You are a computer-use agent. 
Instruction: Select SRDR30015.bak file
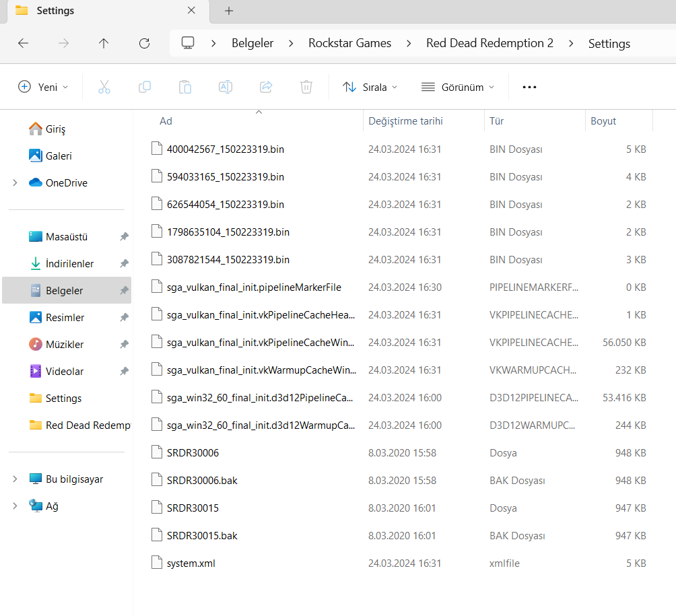[202, 535]
